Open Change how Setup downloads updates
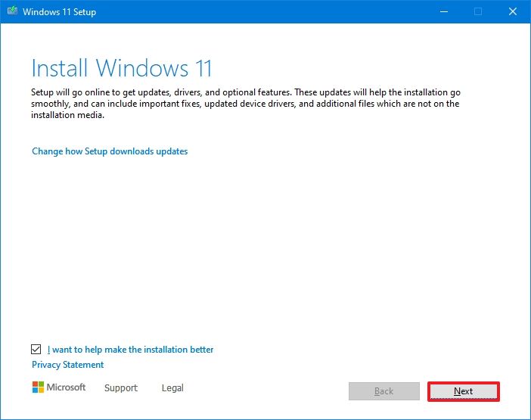Viewport: 531px width, 420px height. [x=110, y=151]
